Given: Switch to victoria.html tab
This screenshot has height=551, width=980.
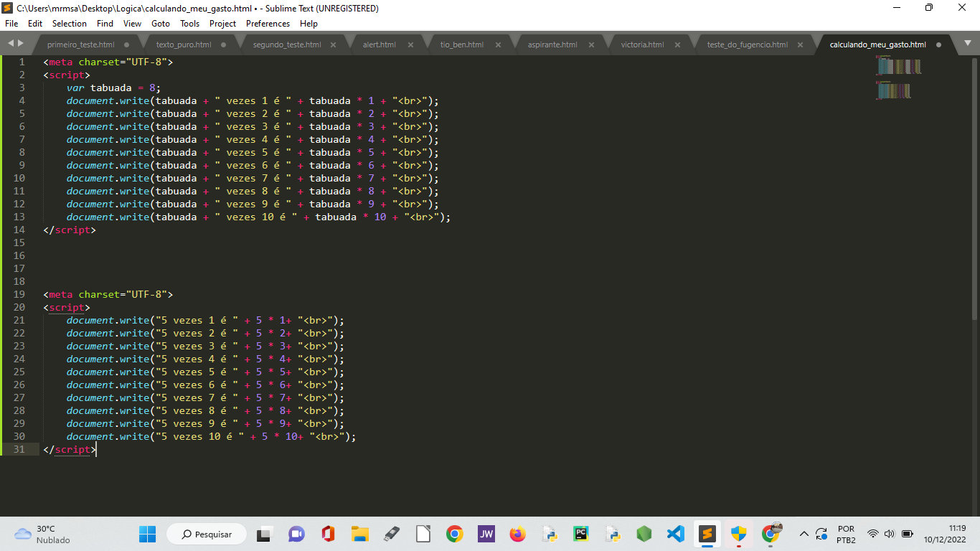Looking at the screenshot, I should click(x=642, y=44).
